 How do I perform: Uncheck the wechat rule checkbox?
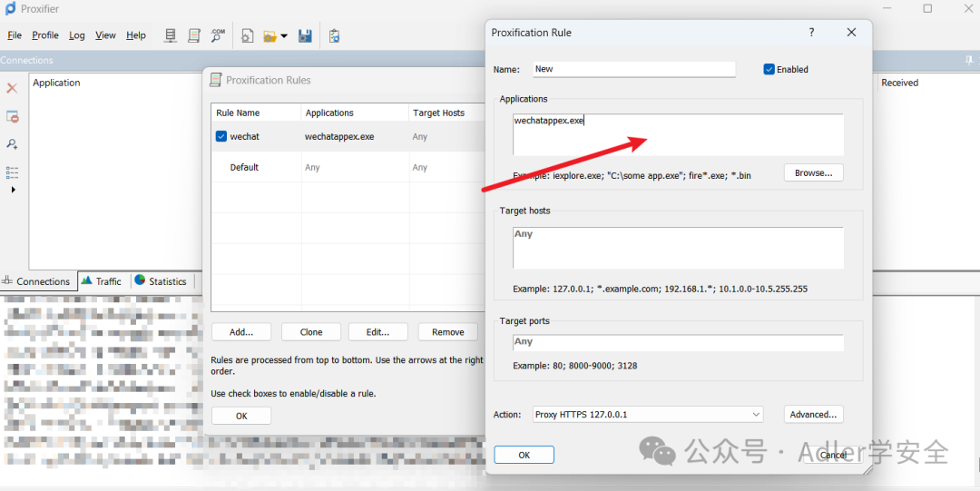click(221, 136)
